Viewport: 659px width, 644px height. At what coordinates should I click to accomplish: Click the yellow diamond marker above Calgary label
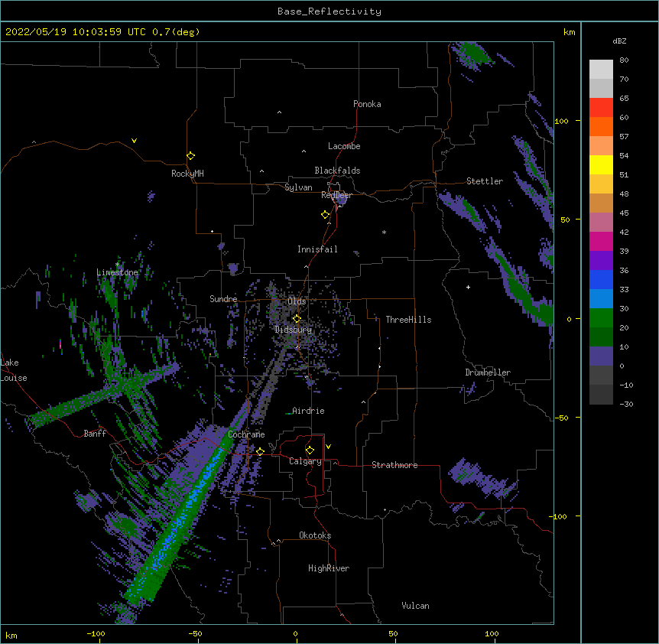[310, 450]
